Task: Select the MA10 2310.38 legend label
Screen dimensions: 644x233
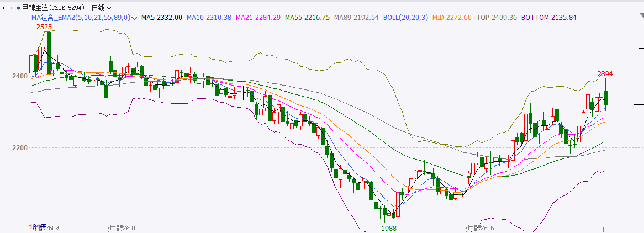Action: click(x=209, y=18)
